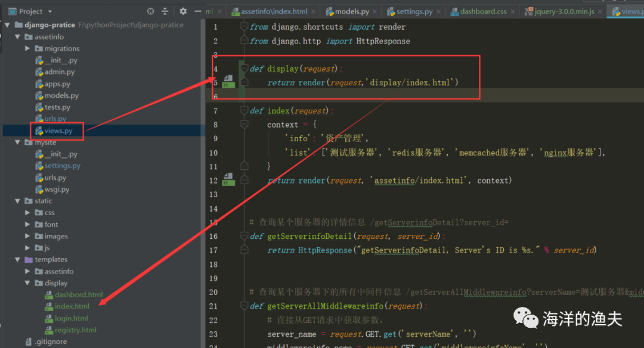Screen dimensions: 644x348
Task: Fold the getServerAllMiddlewareinfo function at line 21
Action: pyautogui.click(x=244, y=306)
